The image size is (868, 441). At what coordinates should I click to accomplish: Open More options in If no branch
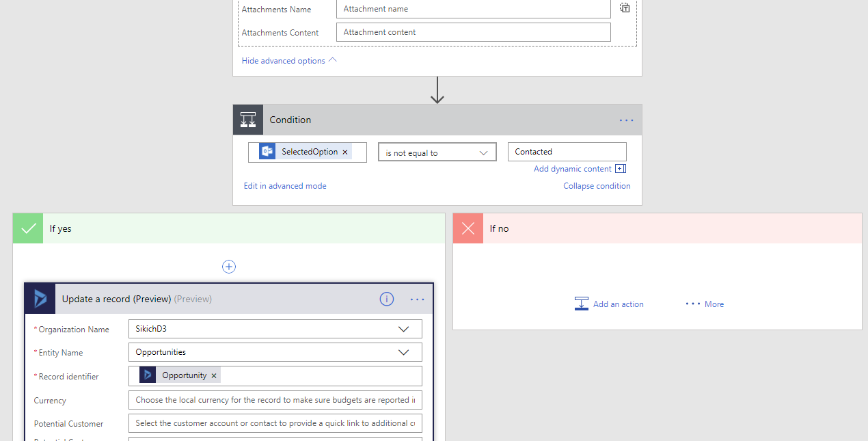click(x=704, y=304)
